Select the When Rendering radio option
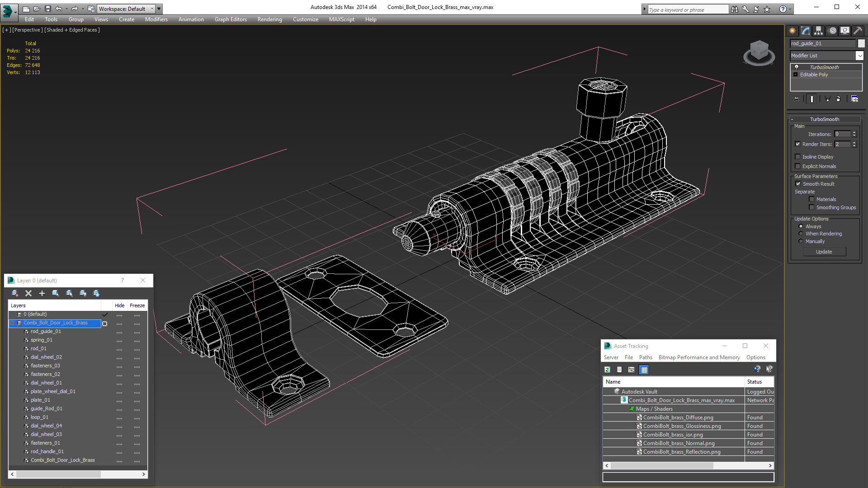Screen dimensions: 868x488 pyautogui.click(x=801, y=234)
